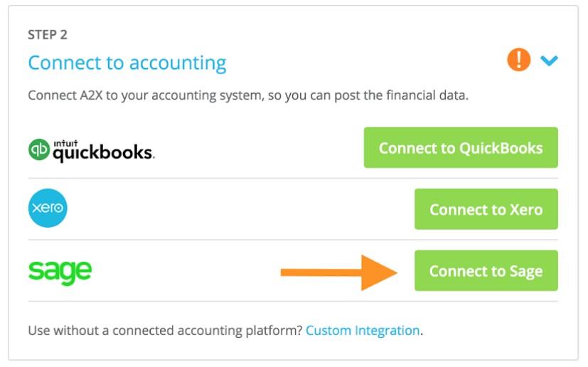The width and height of the screenshot is (588, 367).
Task: Click the orange exclamation warning icon
Action: tap(518, 60)
